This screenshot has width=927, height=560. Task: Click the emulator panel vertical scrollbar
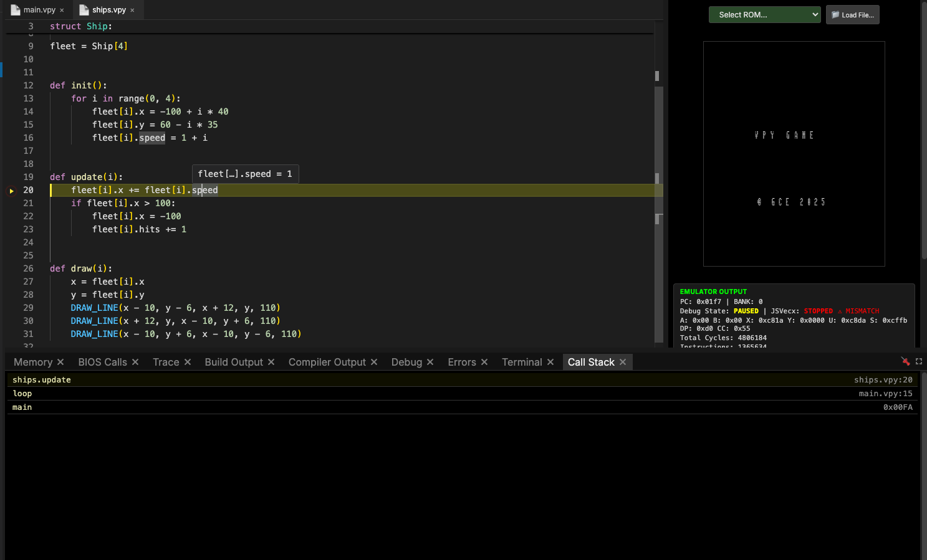(923, 131)
